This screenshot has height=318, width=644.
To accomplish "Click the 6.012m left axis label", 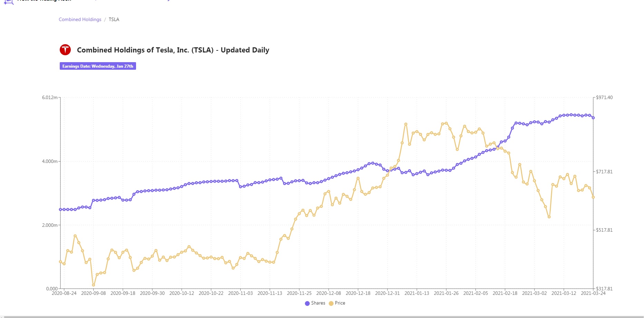I will click(50, 97).
